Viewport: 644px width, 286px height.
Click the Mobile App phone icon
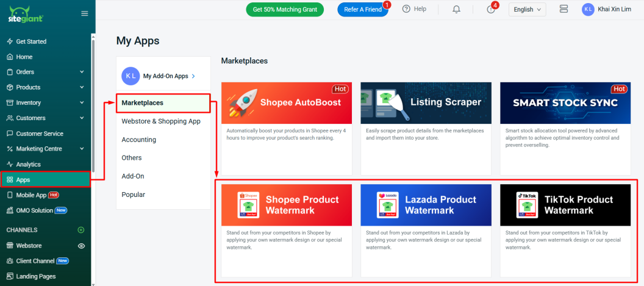[x=10, y=195]
